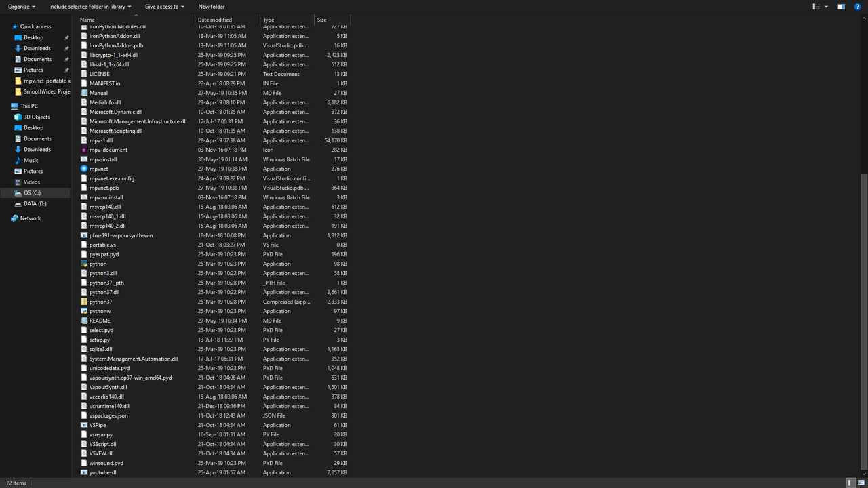Click the Manual MD file icon
The image size is (868, 488).
coord(84,93)
